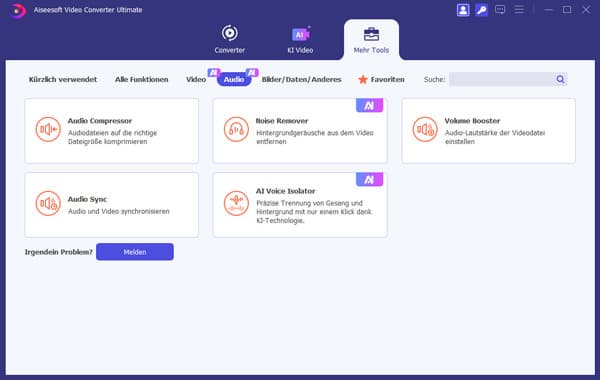Click the search magnifier icon
This screenshot has width=600, height=380.
tap(561, 79)
